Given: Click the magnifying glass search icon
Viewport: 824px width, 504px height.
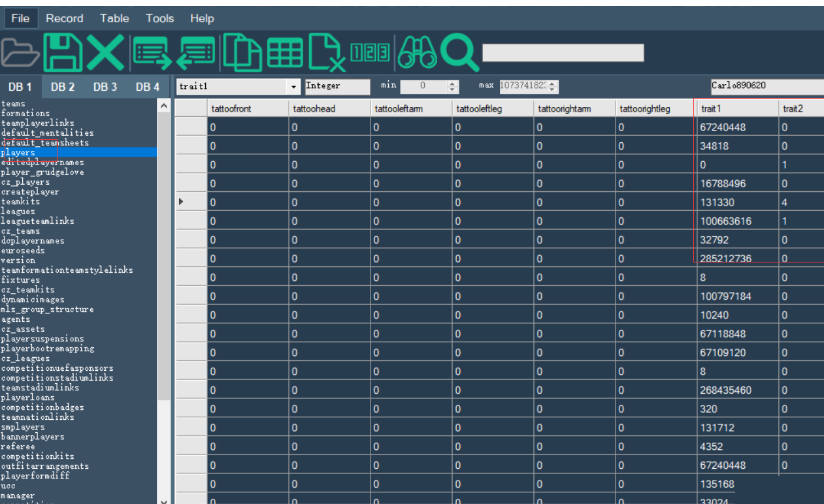Looking at the screenshot, I should pos(459,53).
